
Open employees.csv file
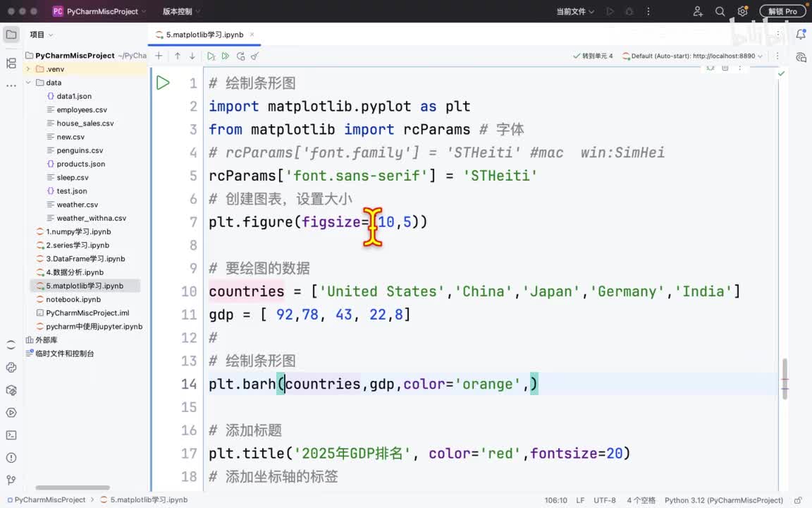(x=82, y=110)
